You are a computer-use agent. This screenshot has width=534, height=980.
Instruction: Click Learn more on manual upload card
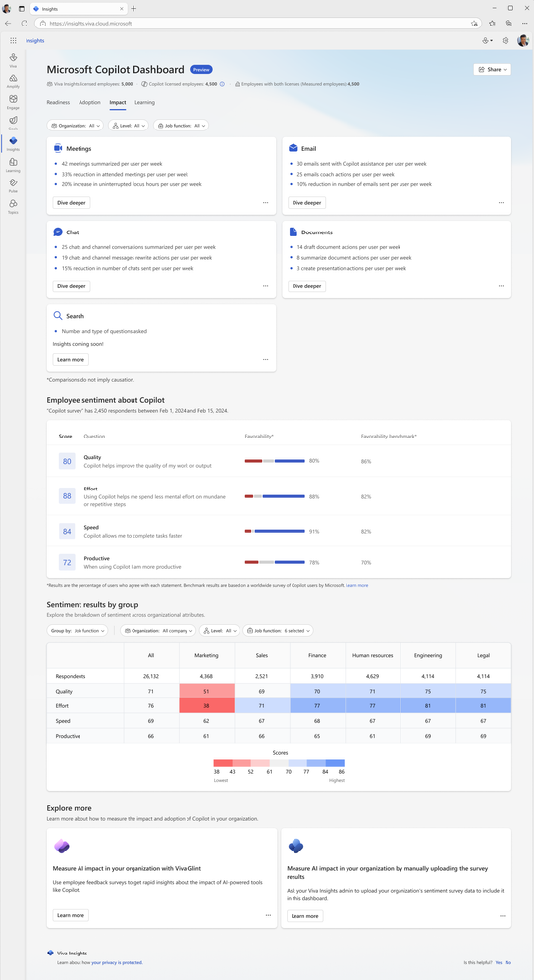click(305, 916)
